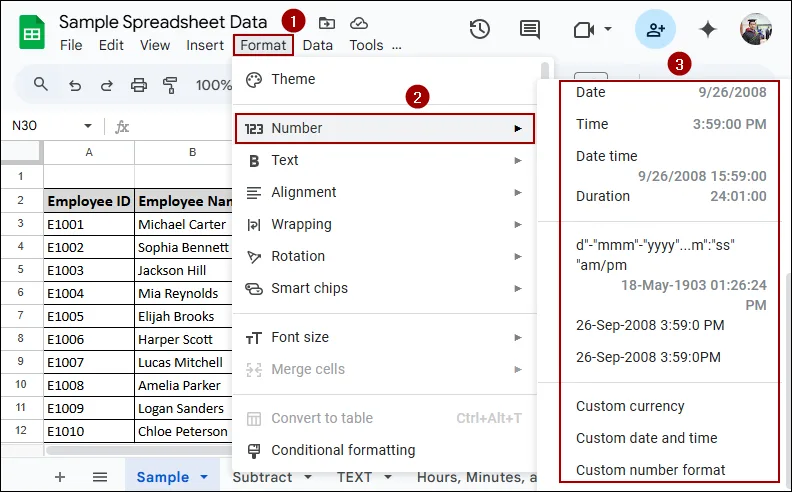Expand the Subtract tab dropdown arrow
This screenshot has height=492, width=792.
pyautogui.click(x=308, y=477)
